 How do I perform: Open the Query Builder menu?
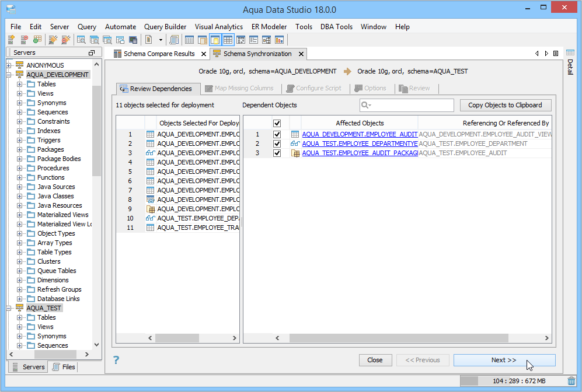(x=165, y=27)
